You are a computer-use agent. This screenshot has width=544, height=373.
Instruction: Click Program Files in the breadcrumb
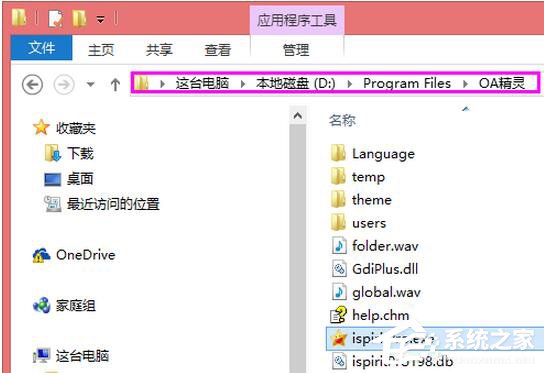coord(407,83)
